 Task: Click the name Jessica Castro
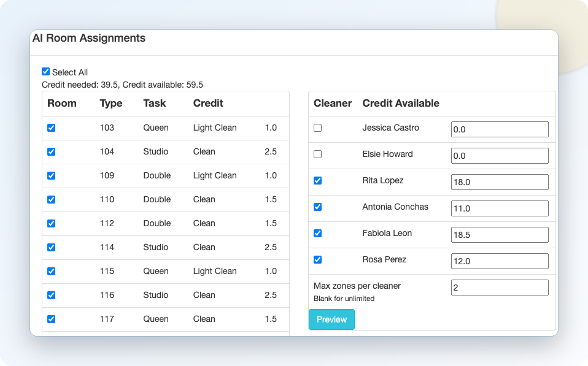(x=391, y=128)
